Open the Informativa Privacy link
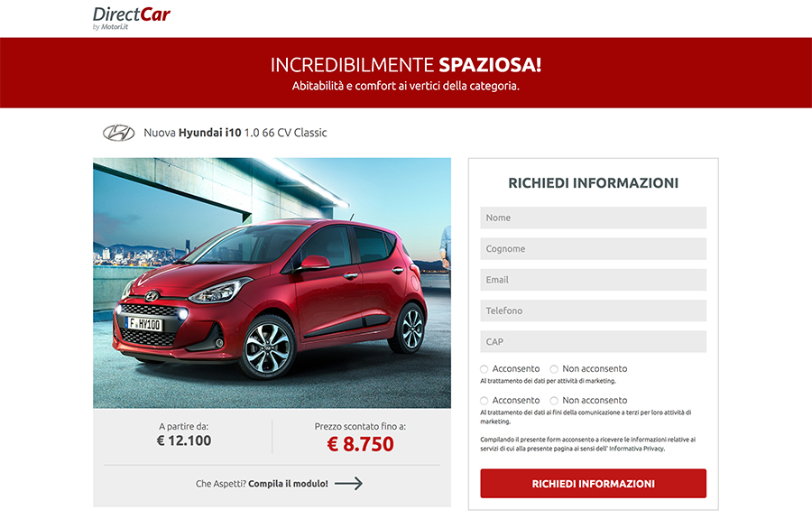 [x=636, y=449]
